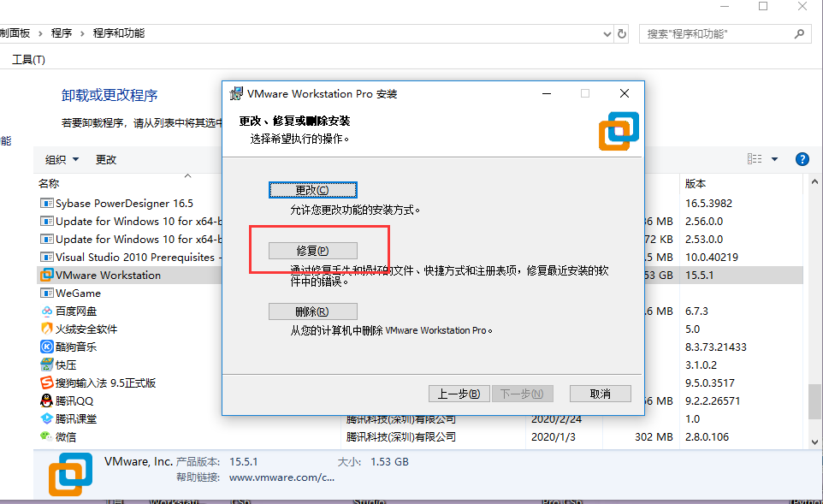The image size is (823, 504).
Task: Select the 腾讯课堂 icon
Action: coord(49,418)
